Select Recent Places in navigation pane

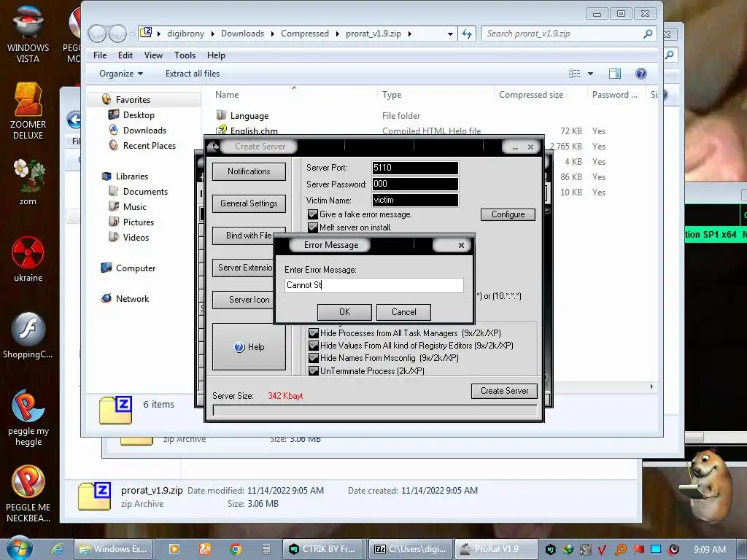click(150, 146)
